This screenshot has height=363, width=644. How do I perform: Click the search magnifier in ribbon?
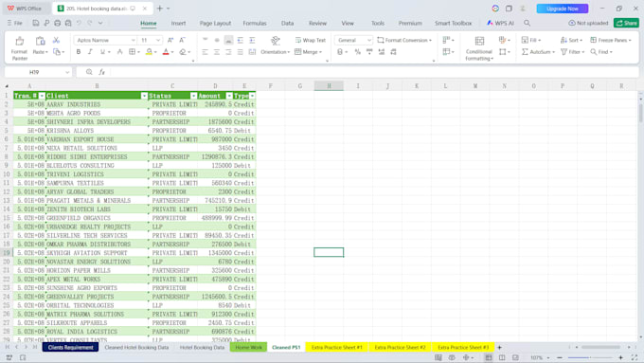(527, 23)
